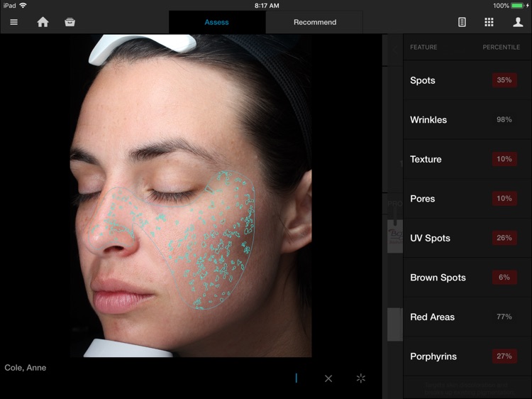Click the FEATURE column header
This screenshot has height=399, width=532.
(x=423, y=47)
